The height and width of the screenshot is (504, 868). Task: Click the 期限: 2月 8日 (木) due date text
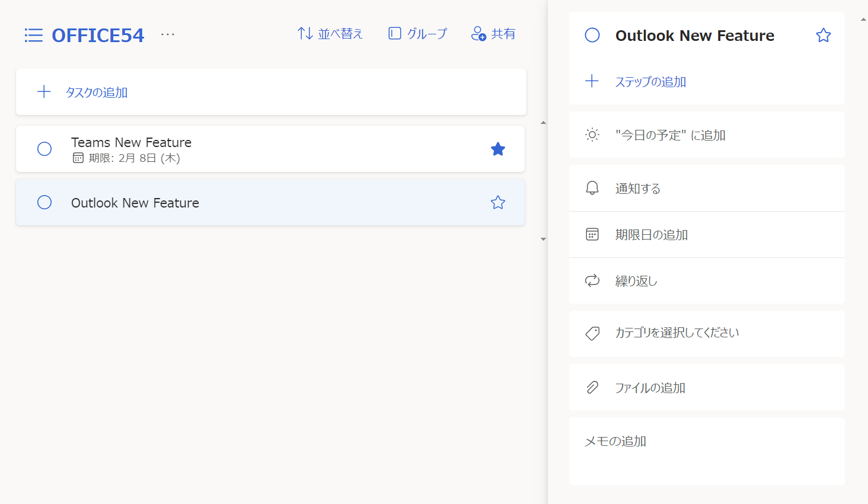click(x=134, y=158)
